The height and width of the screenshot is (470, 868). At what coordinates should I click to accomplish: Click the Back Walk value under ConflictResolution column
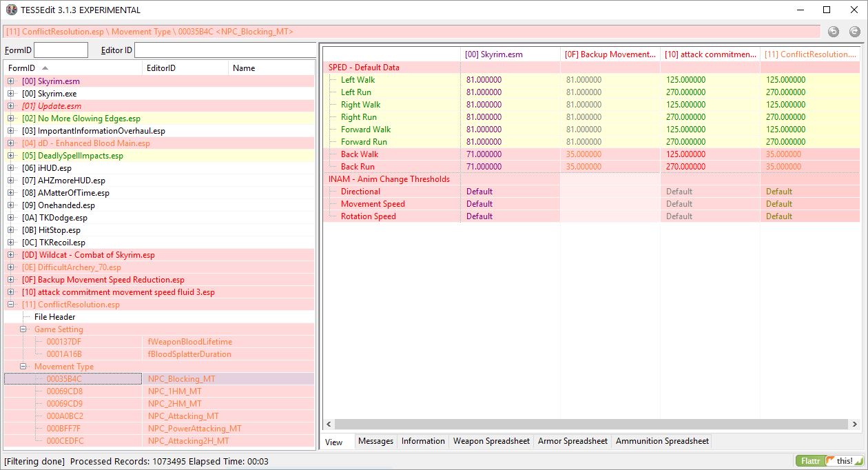point(783,154)
